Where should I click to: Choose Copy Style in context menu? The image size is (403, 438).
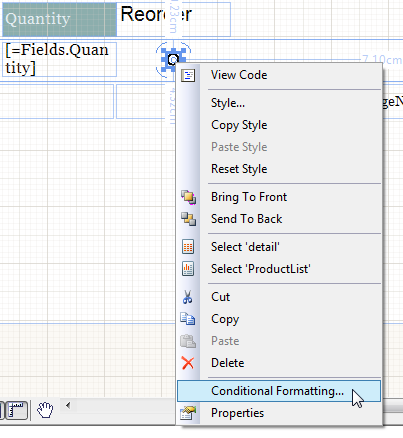(x=279, y=125)
